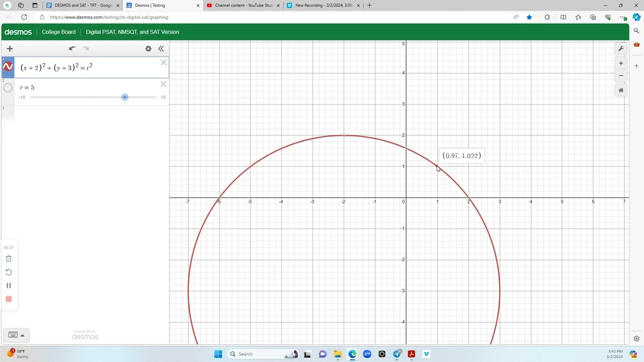Open the Edge sidebar search icon
The image size is (644, 362).
click(x=636, y=31)
